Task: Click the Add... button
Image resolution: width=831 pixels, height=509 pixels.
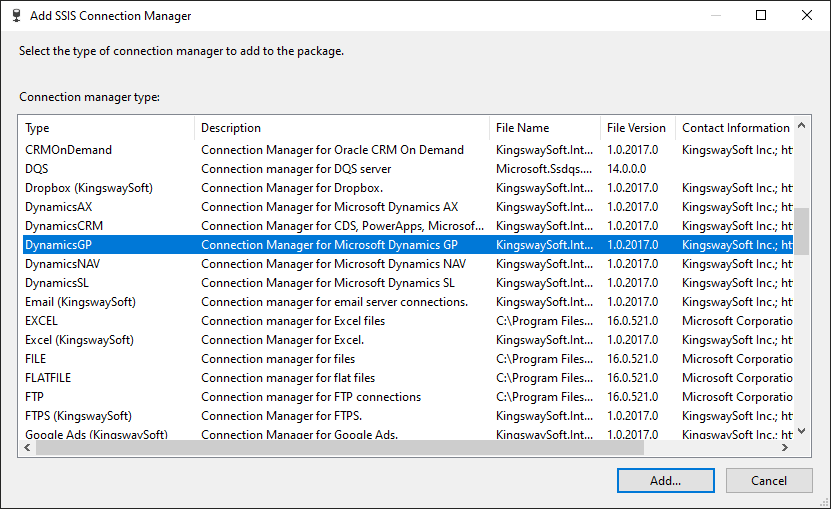Action: point(666,480)
